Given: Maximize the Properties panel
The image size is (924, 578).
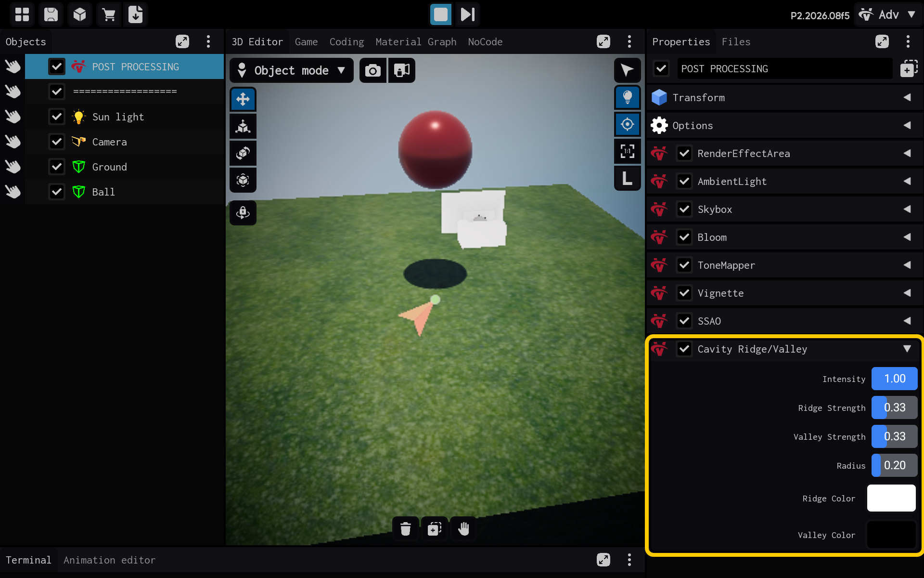Looking at the screenshot, I should [882, 41].
